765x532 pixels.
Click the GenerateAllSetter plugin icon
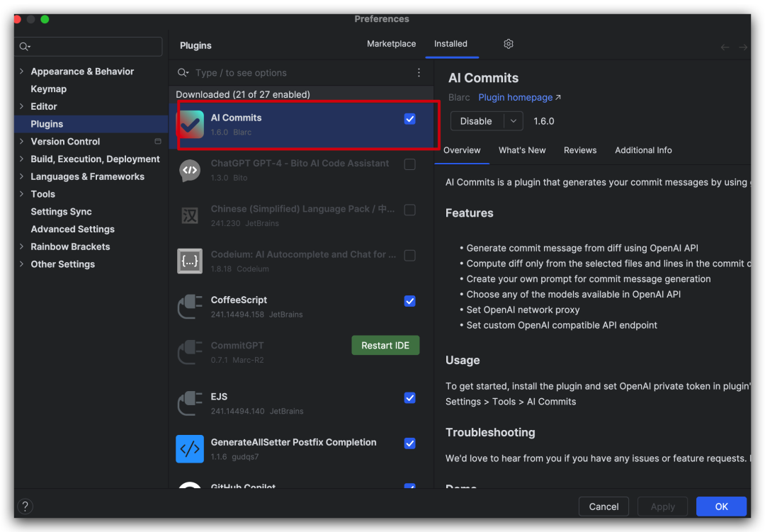(x=190, y=448)
